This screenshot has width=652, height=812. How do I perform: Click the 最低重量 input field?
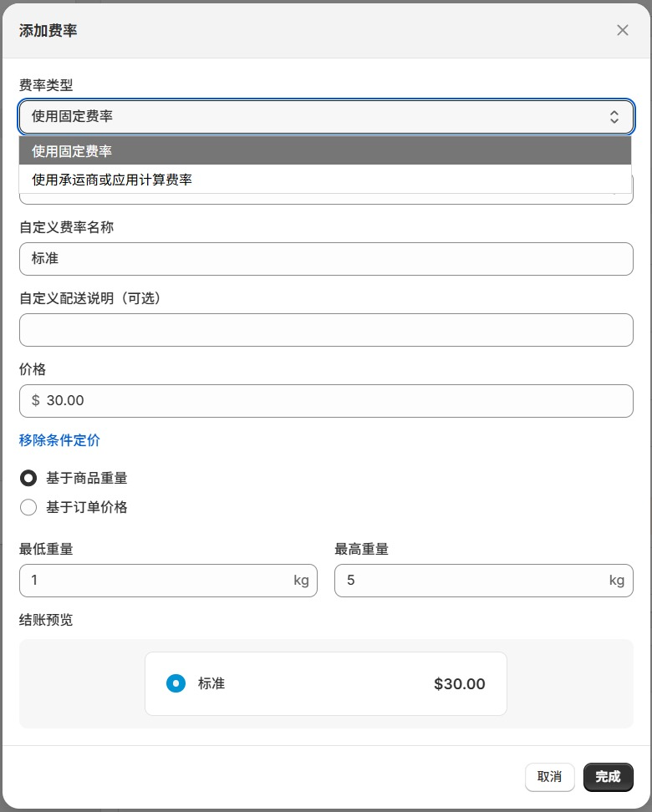coord(155,581)
